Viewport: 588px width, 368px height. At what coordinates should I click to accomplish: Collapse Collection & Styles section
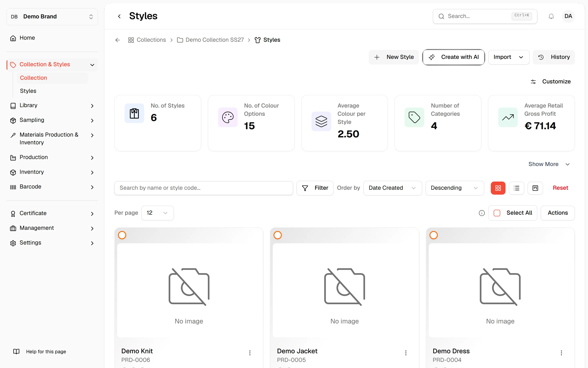click(92, 65)
